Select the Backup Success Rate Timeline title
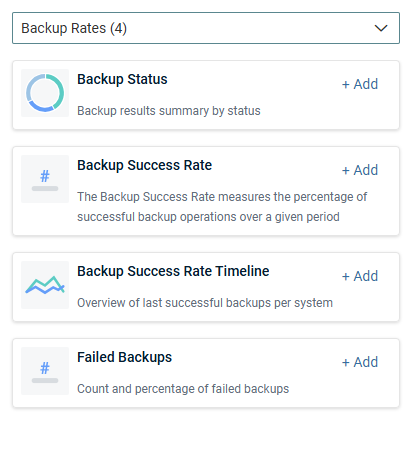This screenshot has width=410, height=450. (x=173, y=271)
